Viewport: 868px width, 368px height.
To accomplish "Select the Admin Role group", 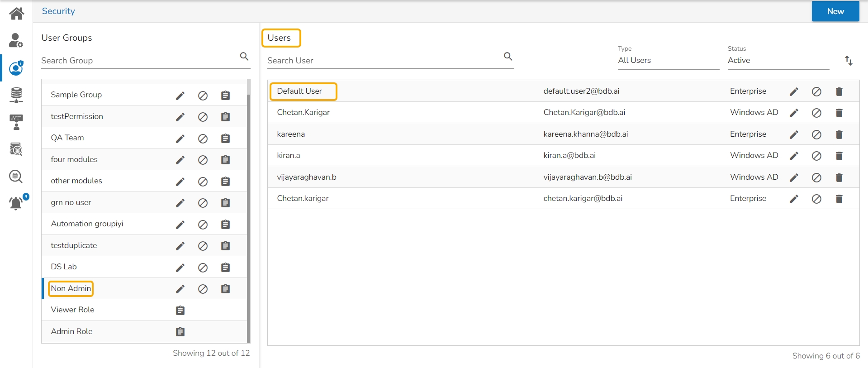I will click(71, 331).
